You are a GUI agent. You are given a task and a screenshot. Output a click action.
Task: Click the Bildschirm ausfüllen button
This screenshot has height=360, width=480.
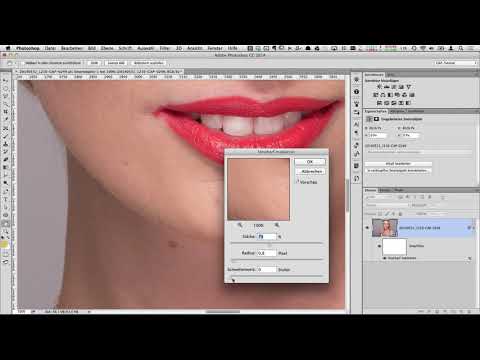tap(148, 63)
